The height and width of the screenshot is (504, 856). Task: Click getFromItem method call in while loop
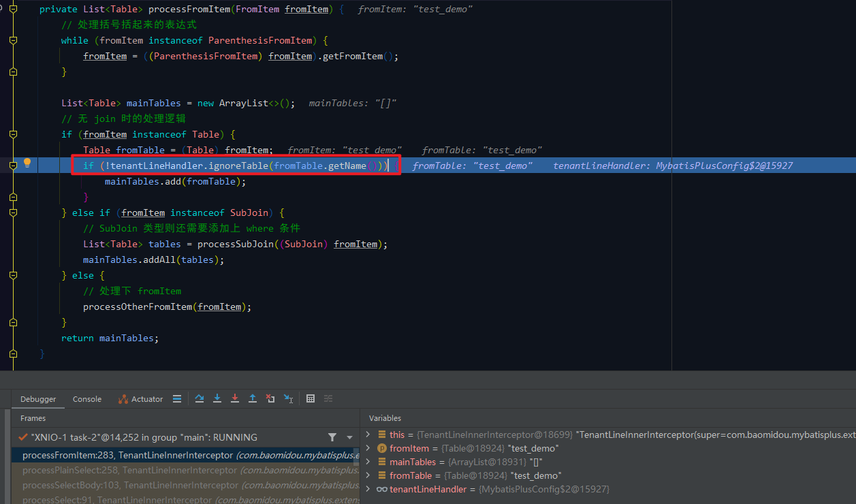point(353,56)
